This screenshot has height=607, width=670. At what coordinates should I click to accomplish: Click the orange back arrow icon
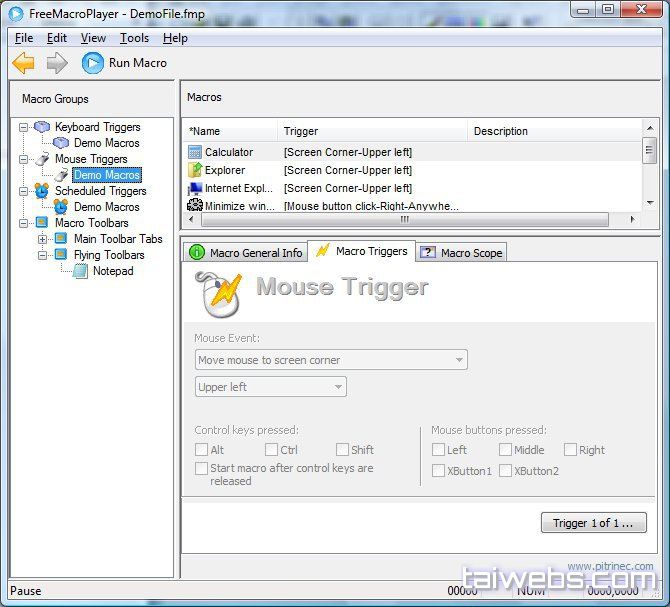[x=23, y=63]
